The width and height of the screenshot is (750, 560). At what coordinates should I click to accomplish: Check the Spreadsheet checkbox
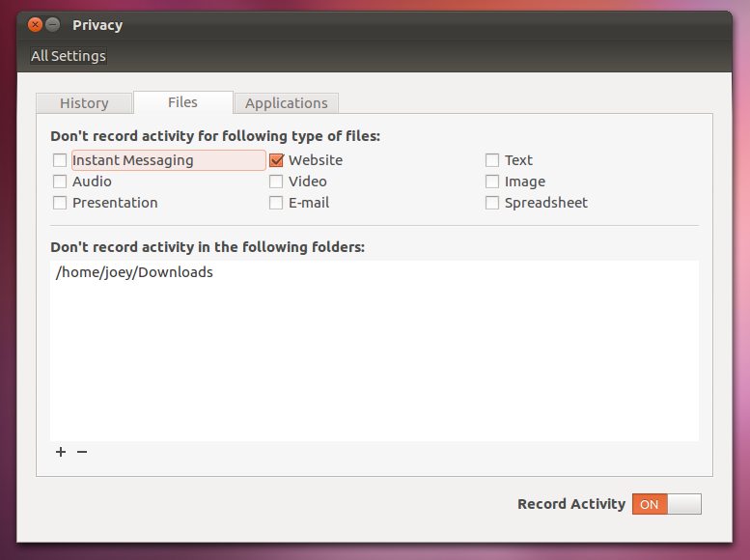pyautogui.click(x=492, y=203)
